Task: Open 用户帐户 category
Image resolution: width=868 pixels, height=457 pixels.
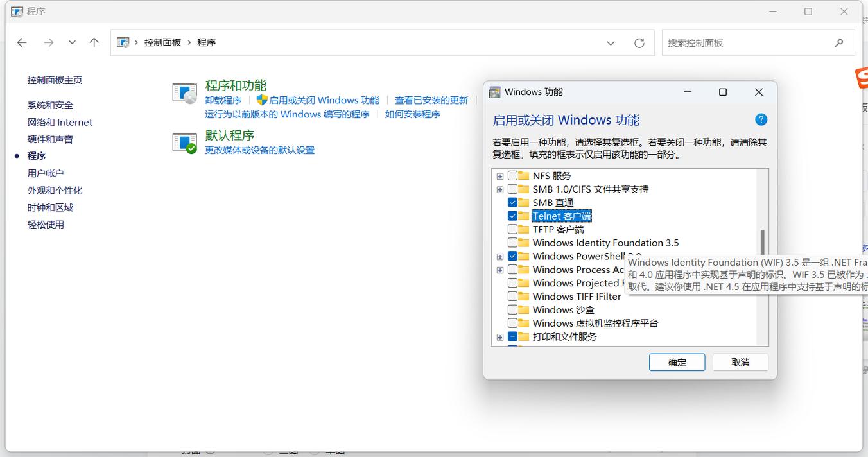Action: click(x=46, y=173)
